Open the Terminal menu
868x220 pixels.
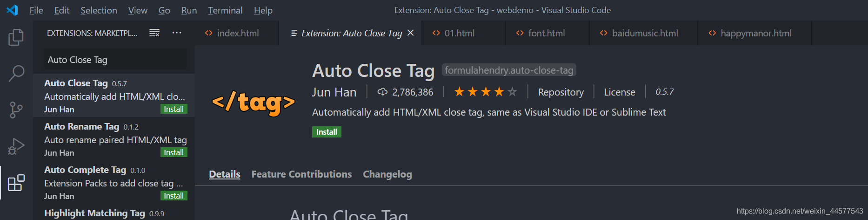[x=225, y=10]
